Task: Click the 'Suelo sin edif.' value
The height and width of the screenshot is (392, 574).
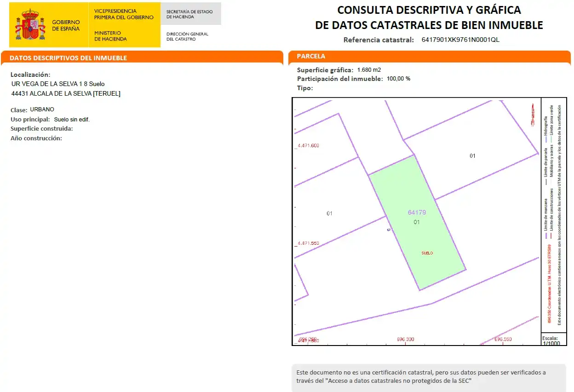Action: (72, 120)
